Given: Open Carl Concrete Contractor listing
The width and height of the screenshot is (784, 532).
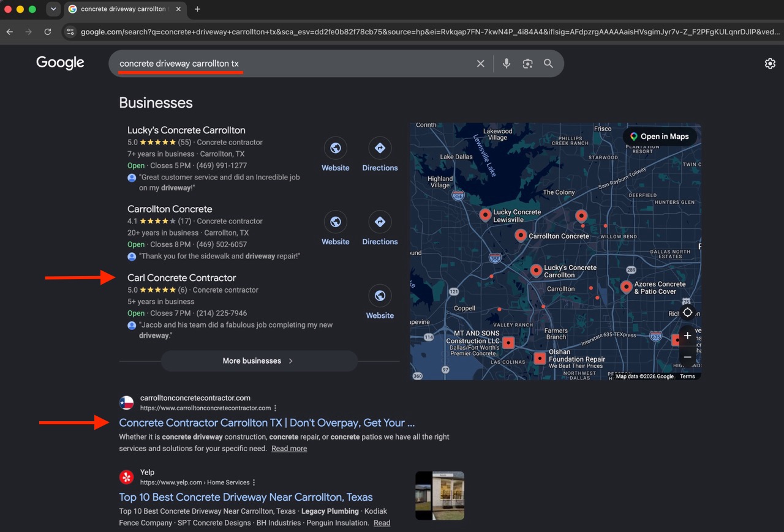Looking at the screenshot, I should 181,278.
